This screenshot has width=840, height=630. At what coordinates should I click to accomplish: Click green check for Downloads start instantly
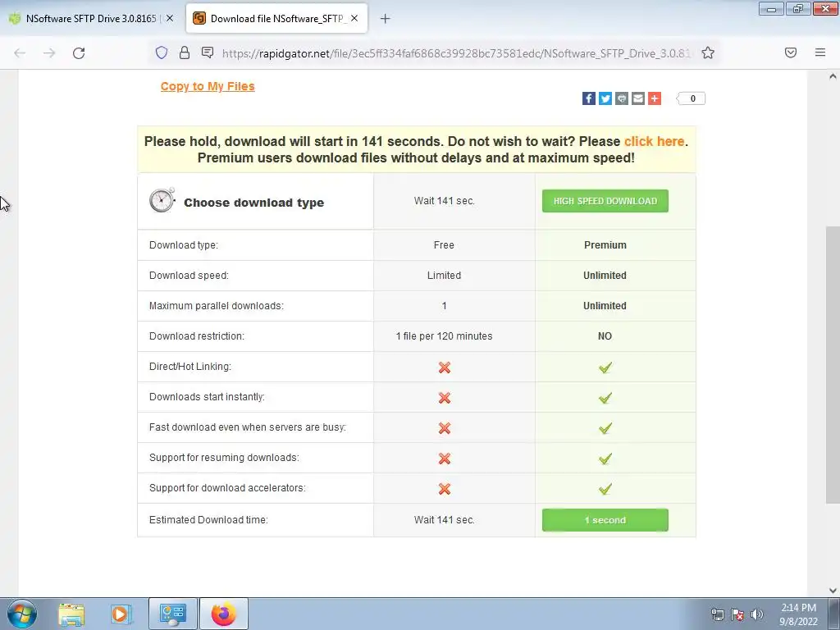coord(605,398)
